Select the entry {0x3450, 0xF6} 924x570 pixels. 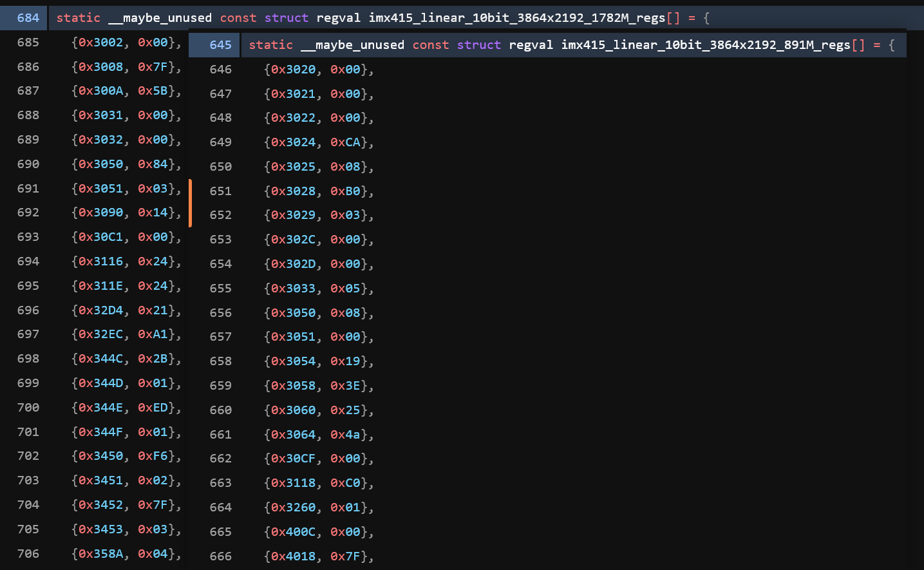pos(126,456)
